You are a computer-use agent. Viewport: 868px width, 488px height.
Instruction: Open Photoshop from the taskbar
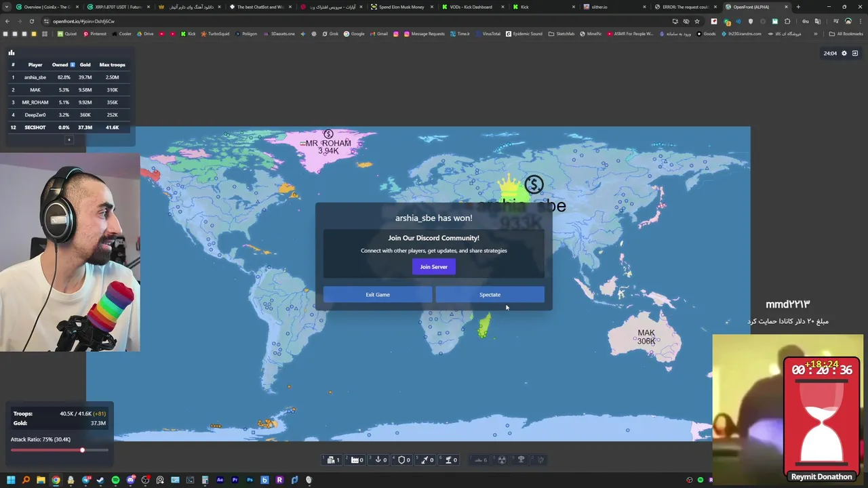(x=250, y=480)
